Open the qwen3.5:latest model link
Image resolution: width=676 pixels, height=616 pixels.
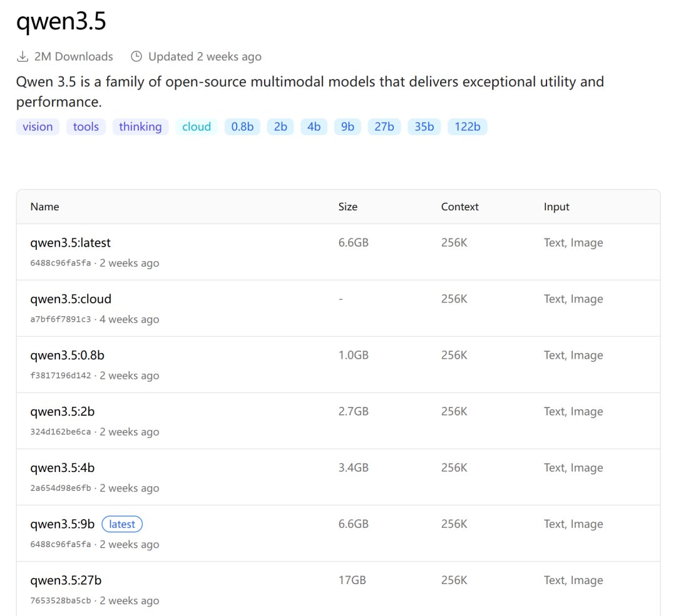[70, 243]
